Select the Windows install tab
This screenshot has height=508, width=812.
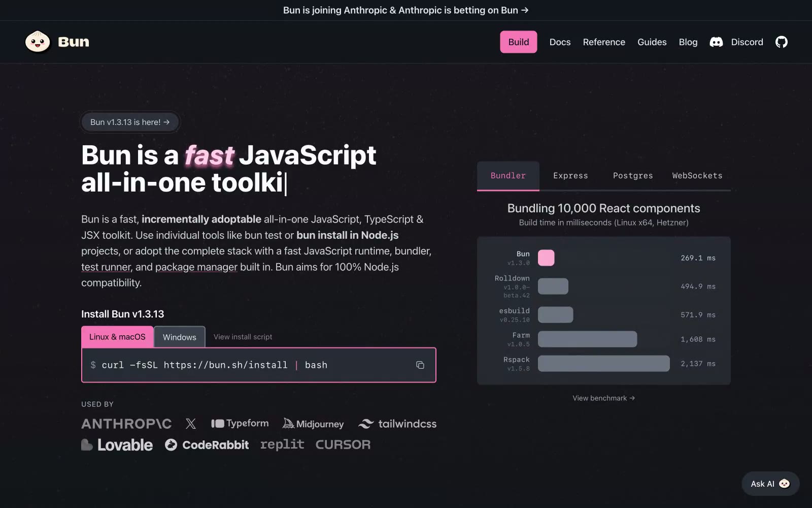tap(180, 337)
